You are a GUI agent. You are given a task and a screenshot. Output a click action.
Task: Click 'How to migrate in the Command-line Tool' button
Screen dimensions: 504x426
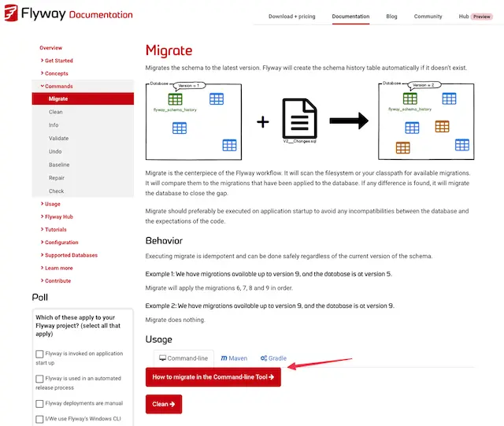pos(213,377)
